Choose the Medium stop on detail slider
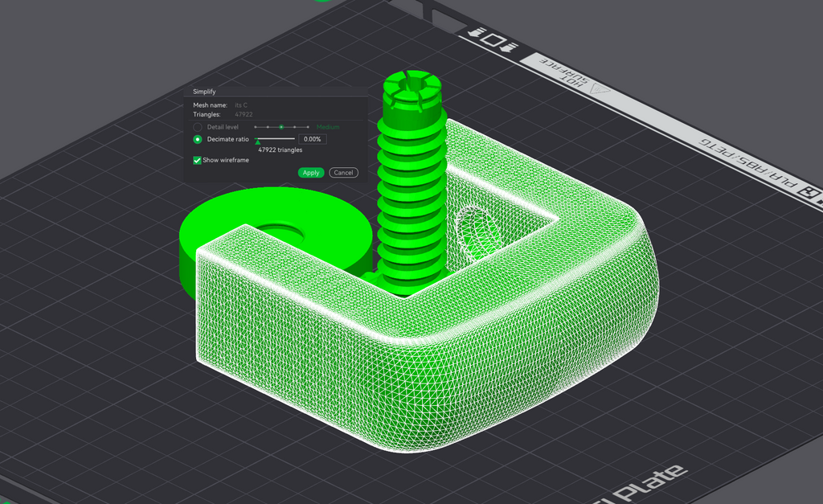This screenshot has width=823, height=504. [x=281, y=127]
